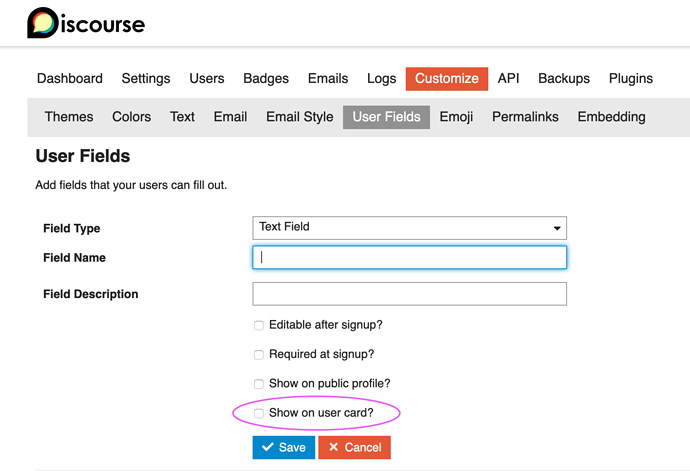Open the Plugins tab
Viewport: 690px width, 471px height.
click(631, 78)
